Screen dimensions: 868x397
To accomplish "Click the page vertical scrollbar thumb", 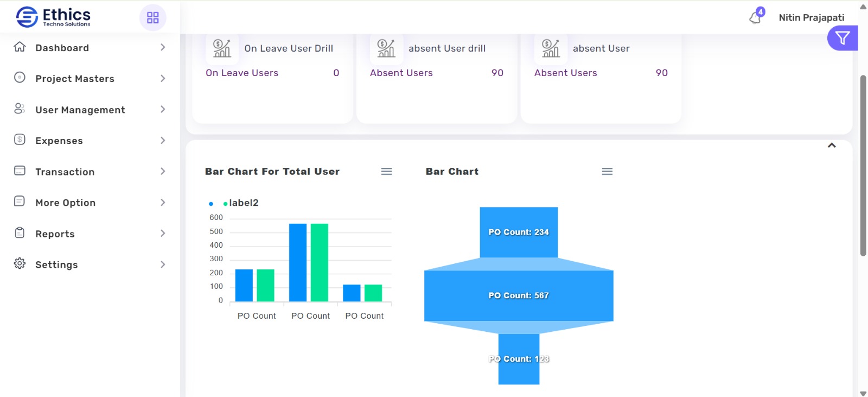I will coord(863,166).
